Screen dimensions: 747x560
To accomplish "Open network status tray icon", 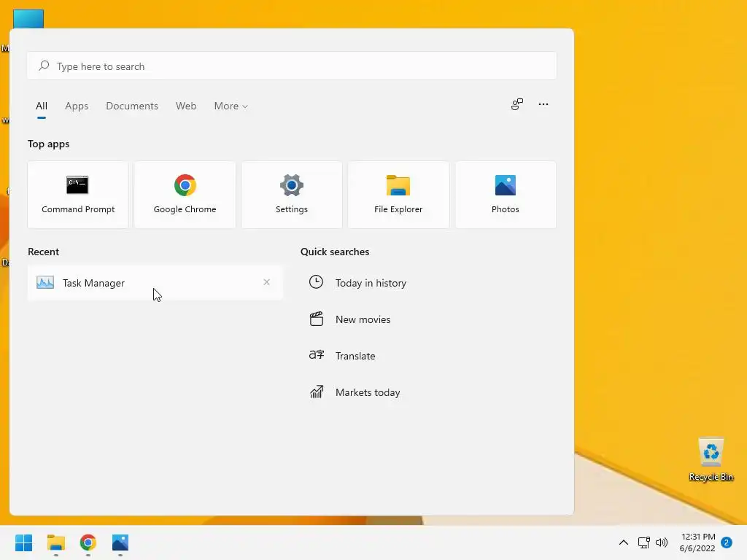I will click(x=643, y=542).
